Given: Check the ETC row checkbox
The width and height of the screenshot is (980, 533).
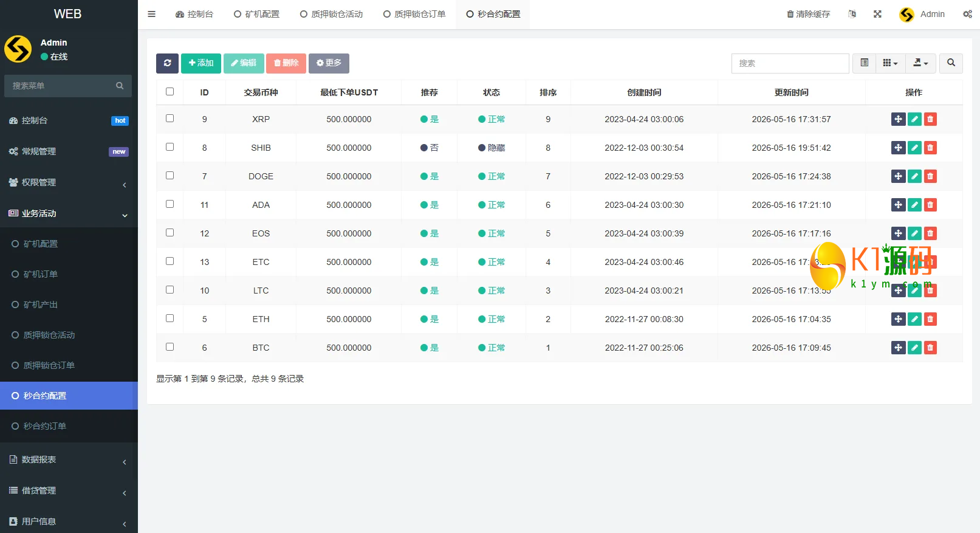Looking at the screenshot, I should [x=170, y=261].
